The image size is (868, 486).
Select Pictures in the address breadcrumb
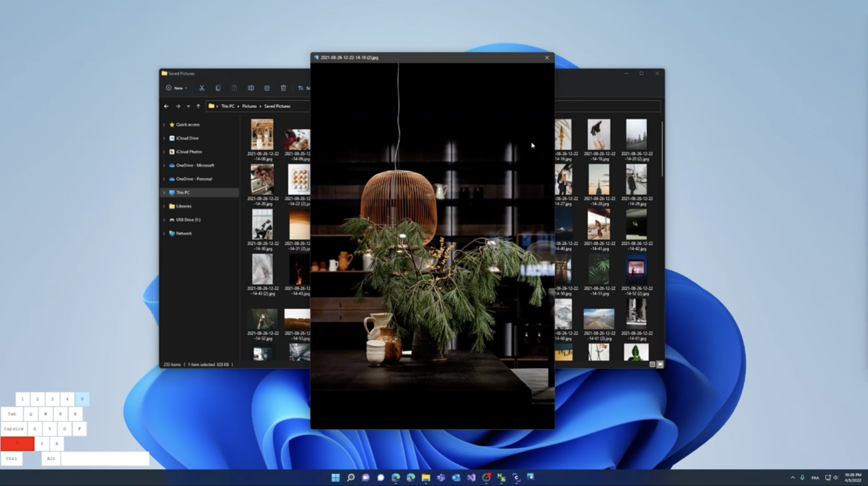coord(249,106)
